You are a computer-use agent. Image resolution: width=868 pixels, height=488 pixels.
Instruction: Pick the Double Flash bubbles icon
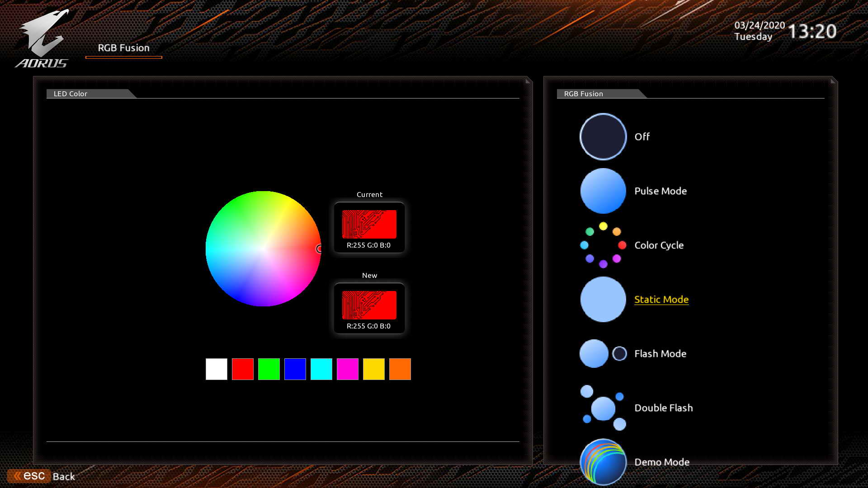(603, 408)
